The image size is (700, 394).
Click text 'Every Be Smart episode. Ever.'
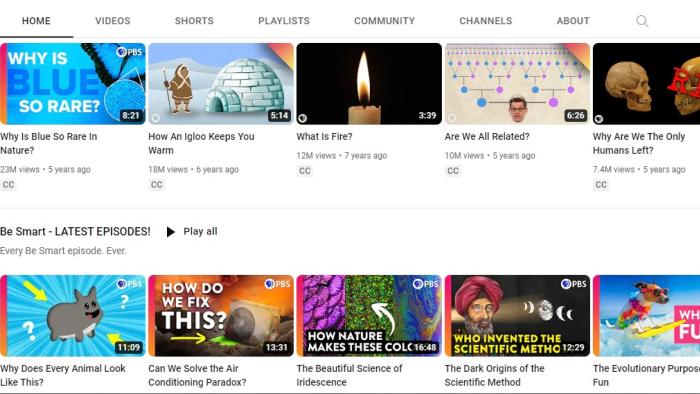click(63, 251)
